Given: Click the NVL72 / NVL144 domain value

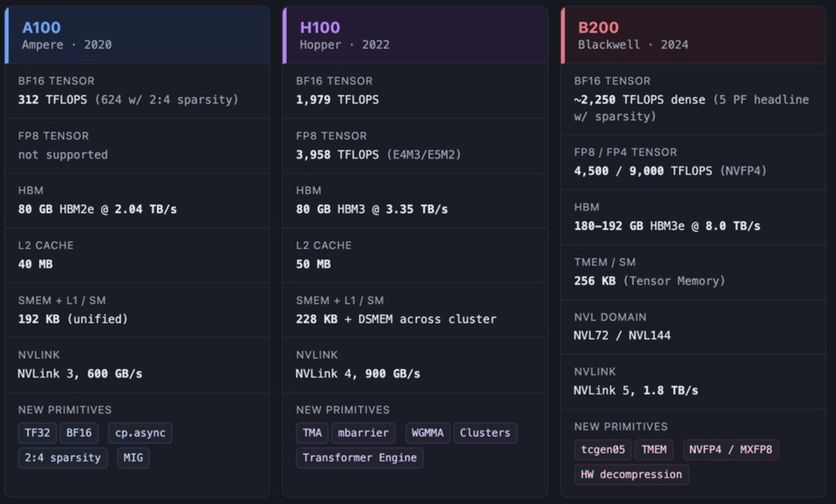Looking at the screenshot, I should coord(622,336).
